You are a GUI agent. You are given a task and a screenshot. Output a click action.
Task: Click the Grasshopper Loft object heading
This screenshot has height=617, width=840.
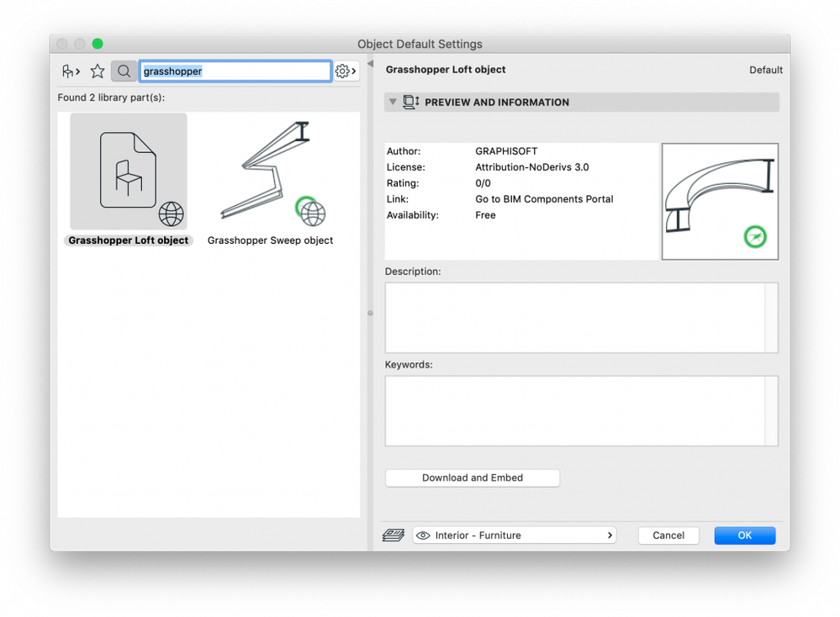[x=446, y=70]
